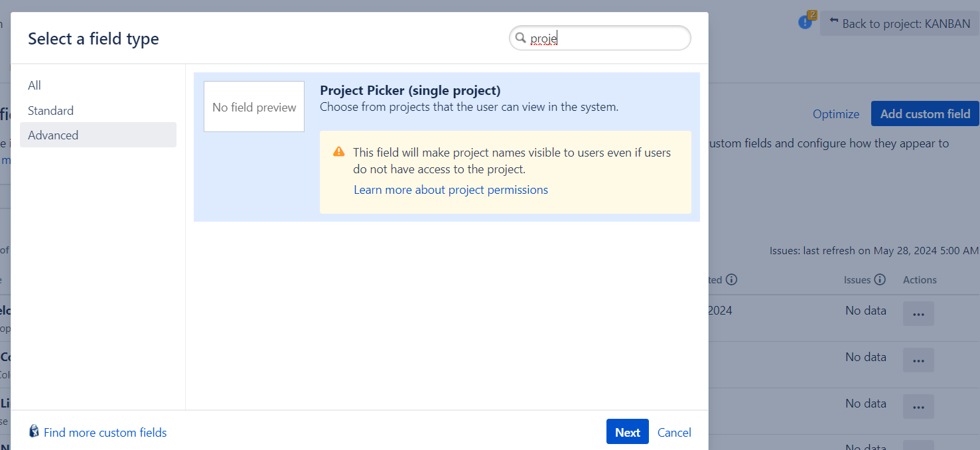Cancel the field type dialog
Image resolution: width=980 pixels, height=450 pixels.
point(674,433)
